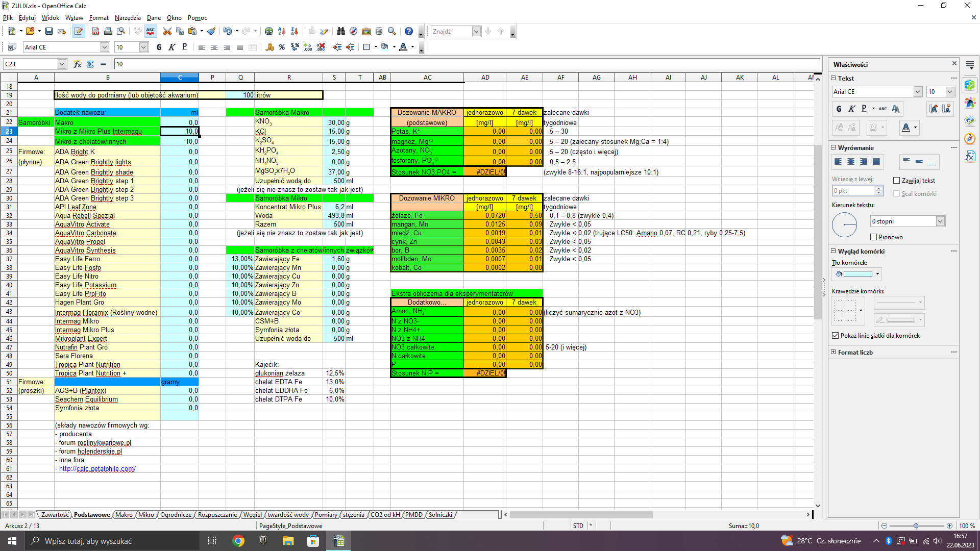This screenshot has width=980, height=551.
Task: Click the Export as PDF icon
Action: 95,32
